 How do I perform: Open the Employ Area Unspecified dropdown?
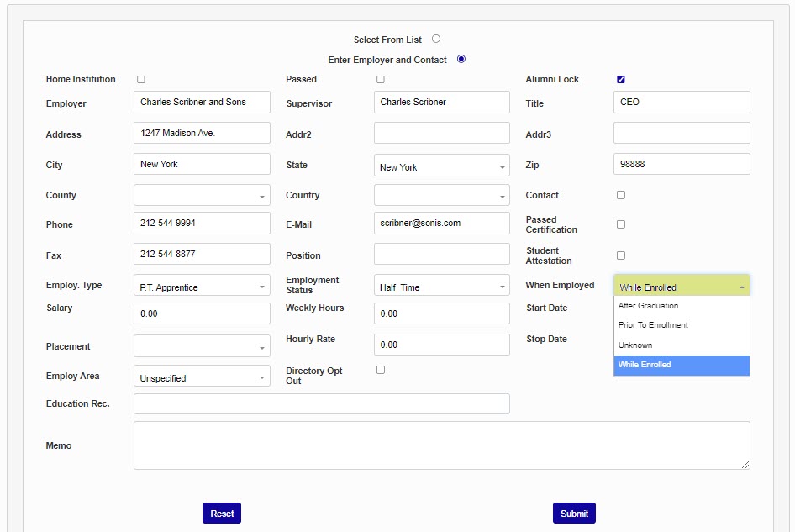(x=202, y=377)
